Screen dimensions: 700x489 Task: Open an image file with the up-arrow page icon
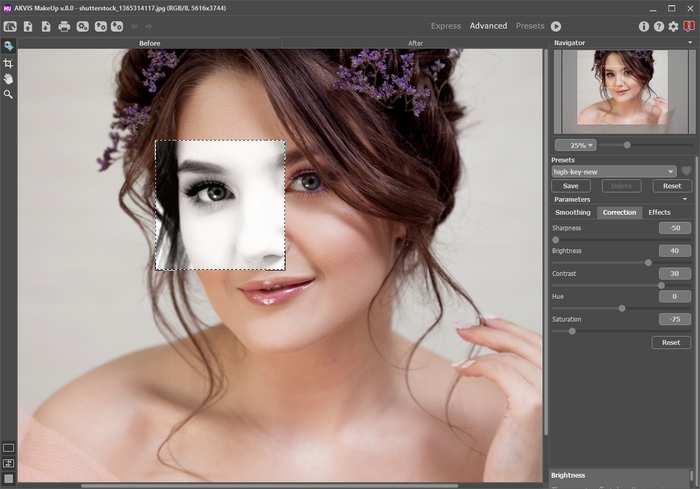(28, 26)
